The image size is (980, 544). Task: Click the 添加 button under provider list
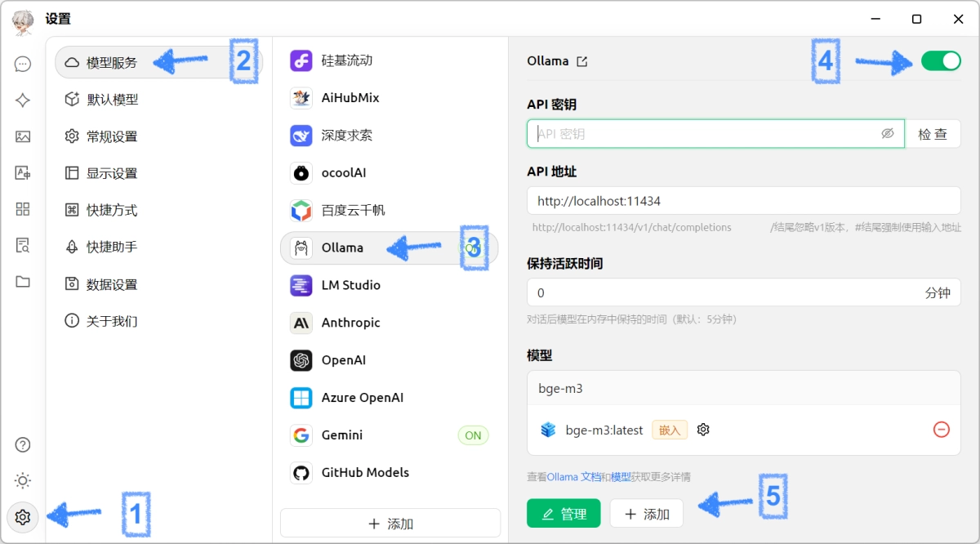coord(390,524)
